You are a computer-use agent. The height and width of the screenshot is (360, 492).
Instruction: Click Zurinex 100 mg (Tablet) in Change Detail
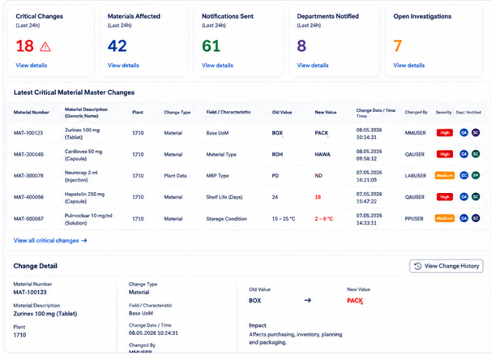(x=45, y=314)
